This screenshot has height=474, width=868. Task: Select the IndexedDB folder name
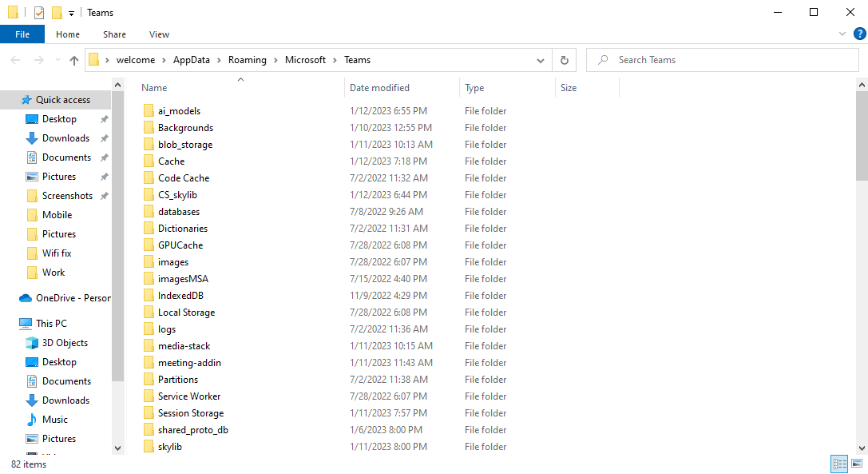pos(180,296)
